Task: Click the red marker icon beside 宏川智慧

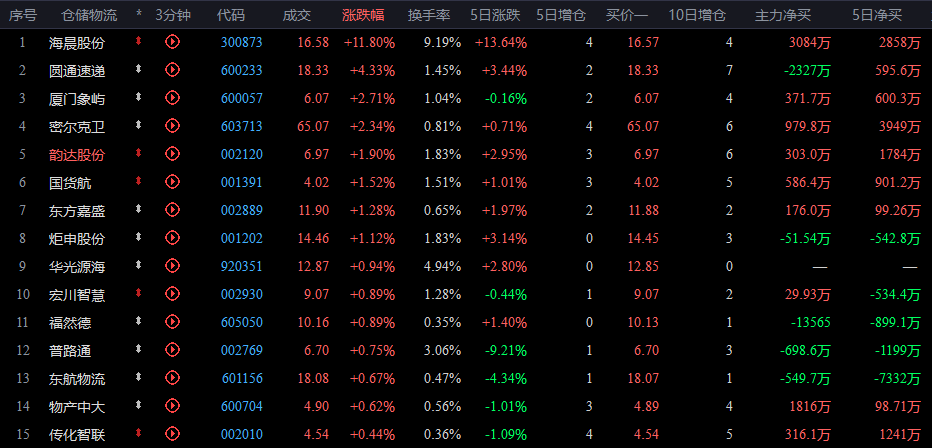Action: point(138,292)
